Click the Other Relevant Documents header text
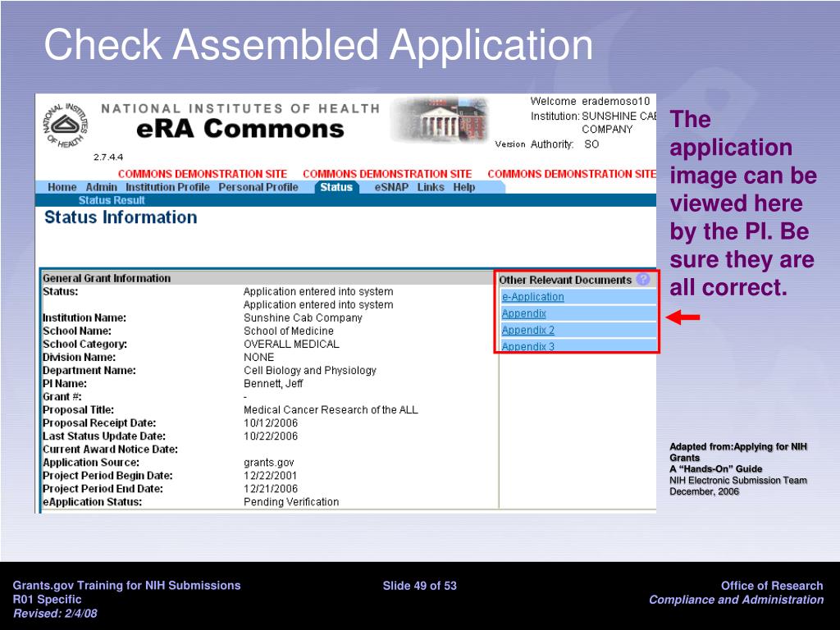 point(565,280)
